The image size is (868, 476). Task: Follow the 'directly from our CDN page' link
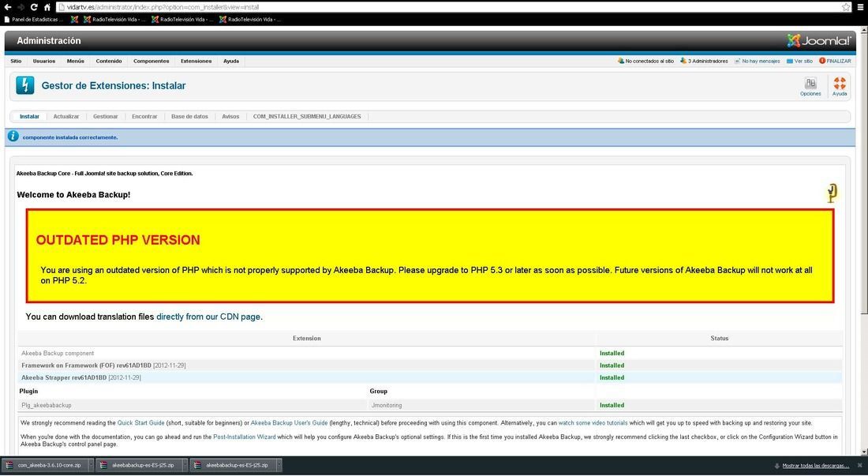click(208, 317)
